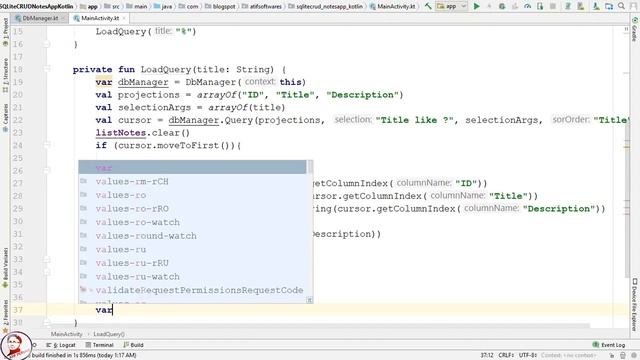Click the 'src' breadcrumb in the navigation bar

point(112,6)
